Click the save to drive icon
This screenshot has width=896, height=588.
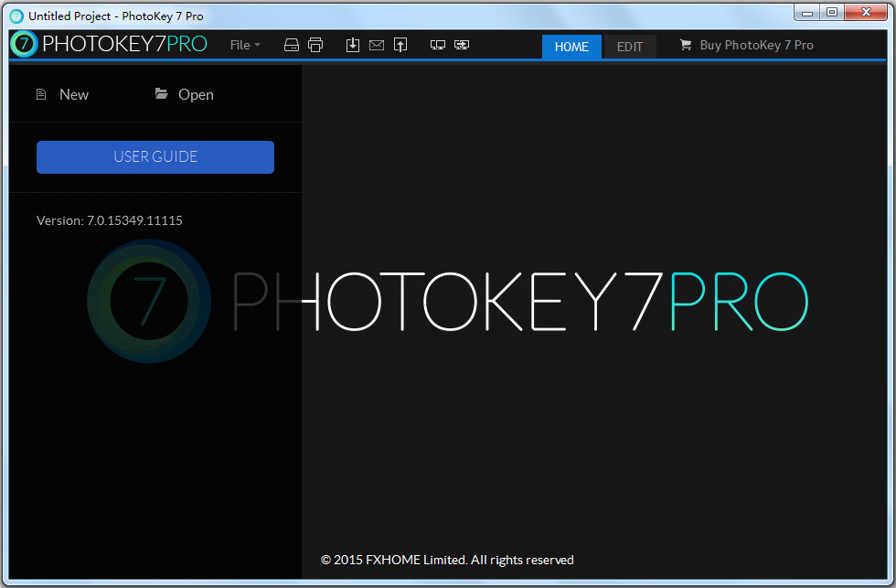(x=292, y=45)
